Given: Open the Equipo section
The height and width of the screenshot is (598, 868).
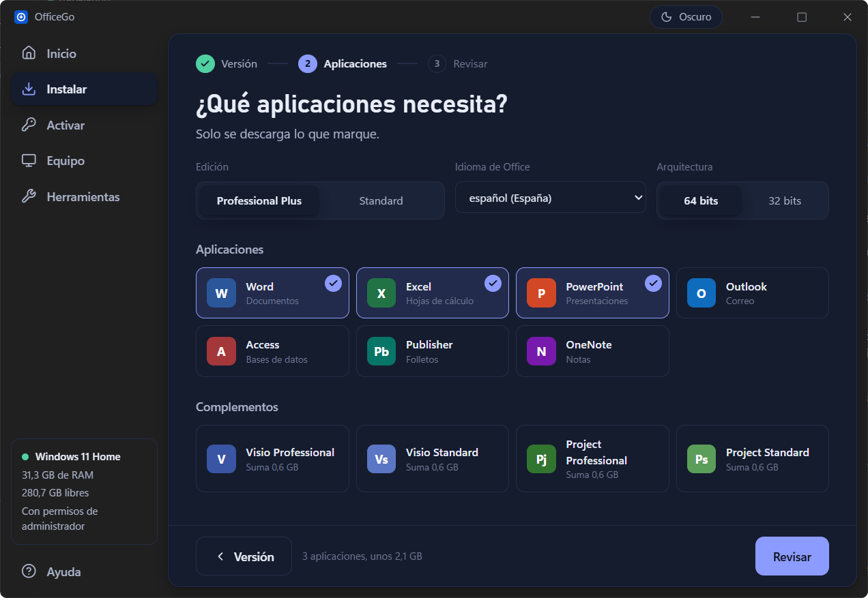Looking at the screenshot, I should click(x=84, y=161).
